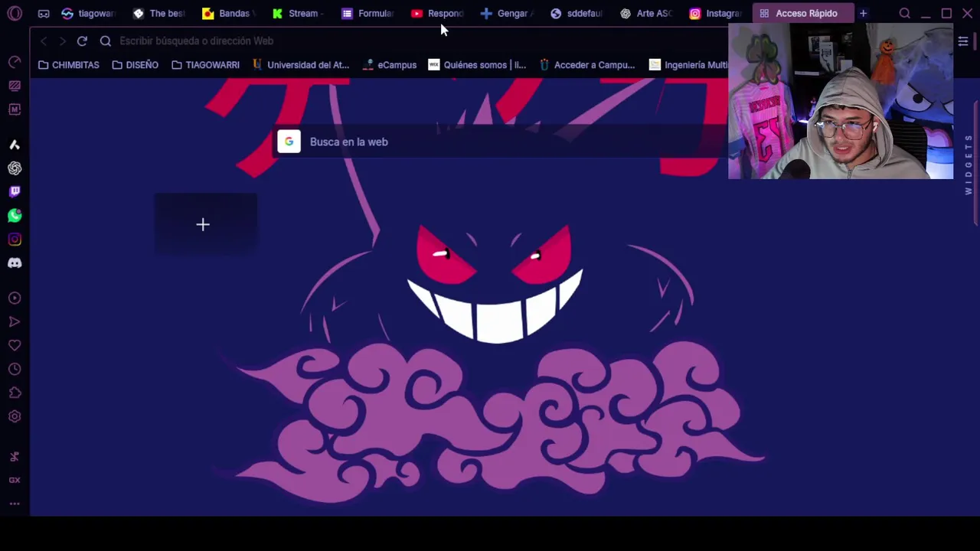Switch to the Kick Stream tab
This screenshot has width=980, height=551.
tap(299, 13)
